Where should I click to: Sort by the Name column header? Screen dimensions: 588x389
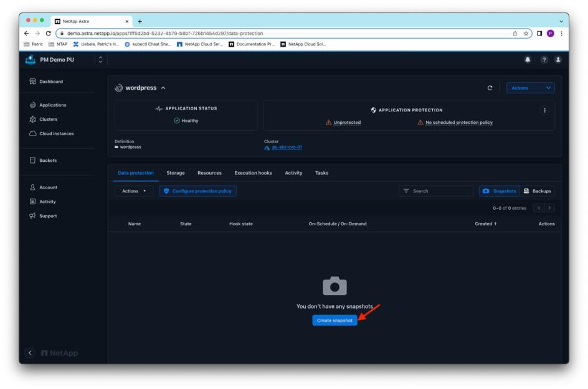click(x=135, y=223)
